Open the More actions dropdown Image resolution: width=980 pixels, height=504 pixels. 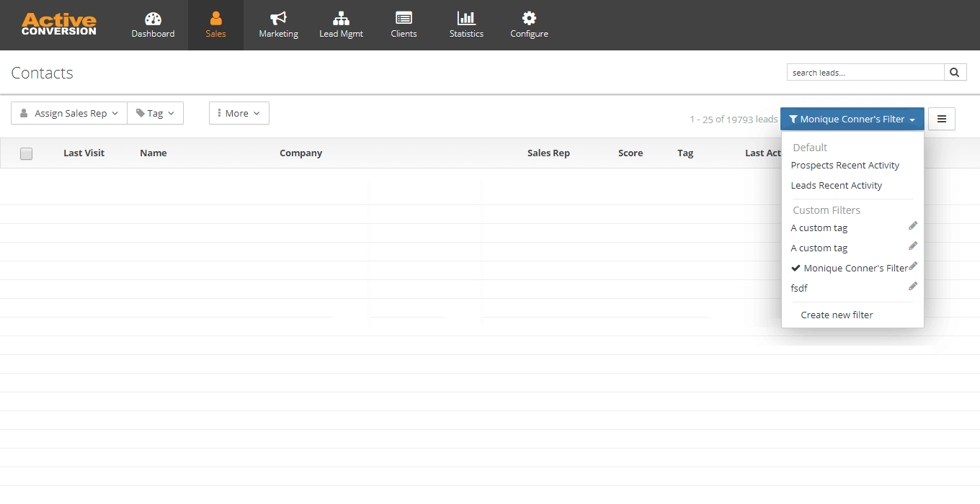coord(239,113)
